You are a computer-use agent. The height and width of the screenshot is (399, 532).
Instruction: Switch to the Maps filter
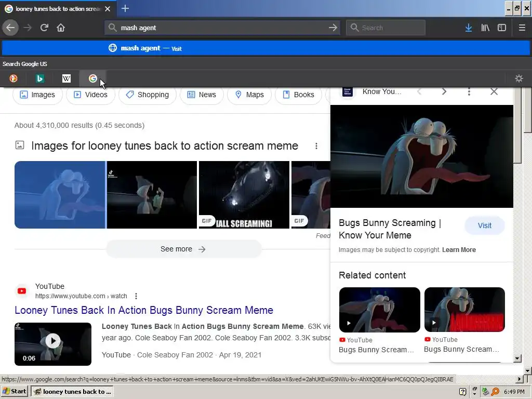pyautogui.click(x=249, y=95)
